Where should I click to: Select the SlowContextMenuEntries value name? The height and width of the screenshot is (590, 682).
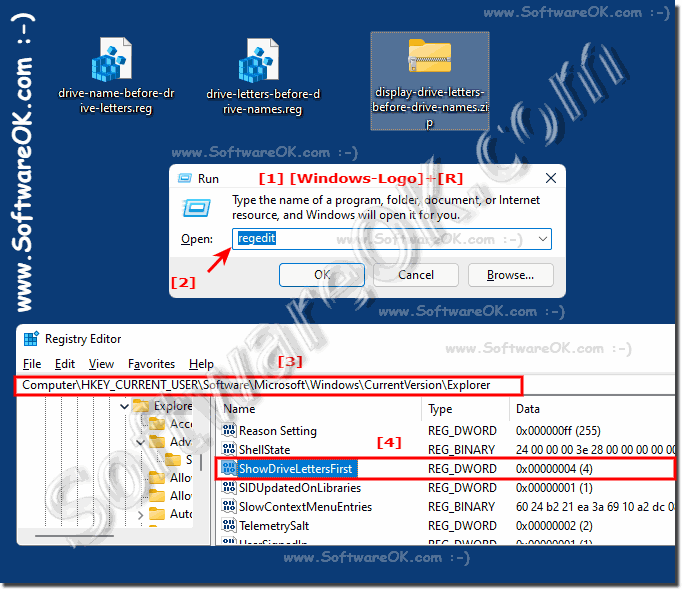coord(305,507)
